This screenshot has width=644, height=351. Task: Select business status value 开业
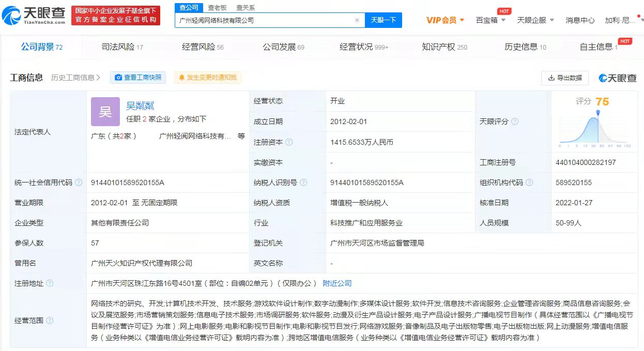tap(338, 101)
